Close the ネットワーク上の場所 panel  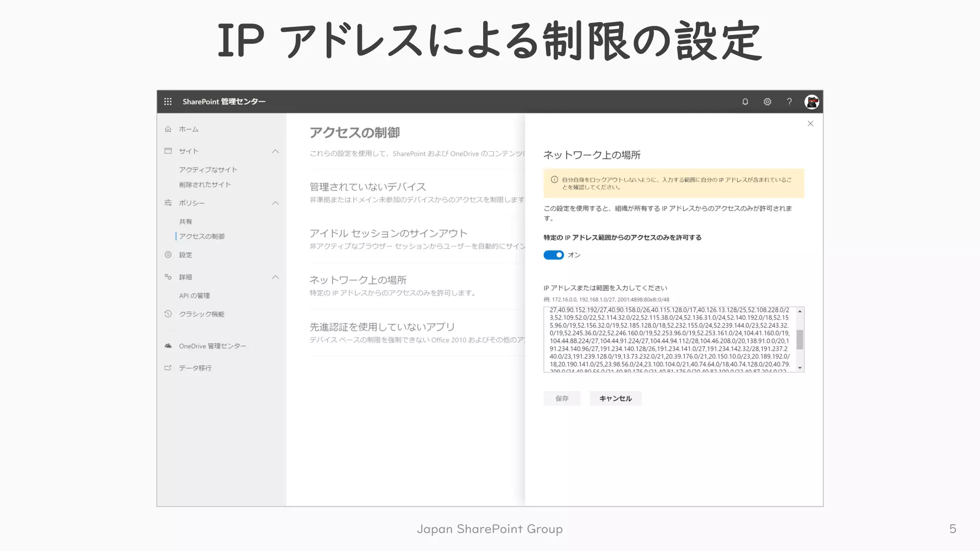[810, 123]
